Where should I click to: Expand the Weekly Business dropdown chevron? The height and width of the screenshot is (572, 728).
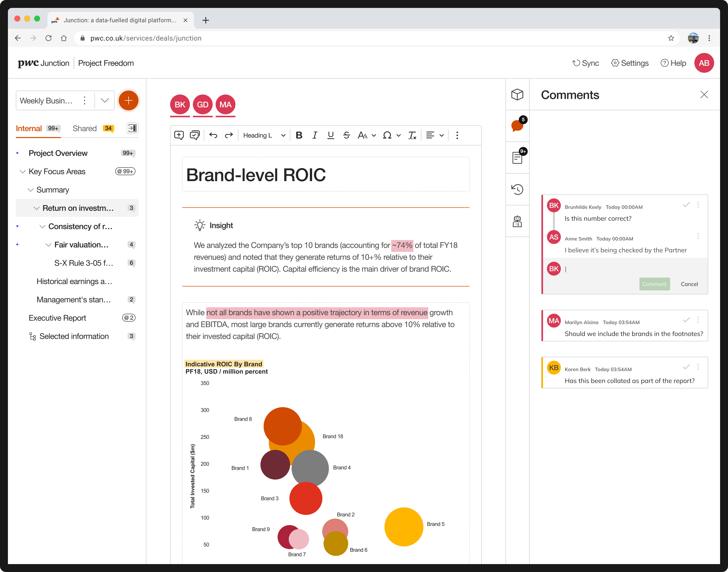click(105, 100)
